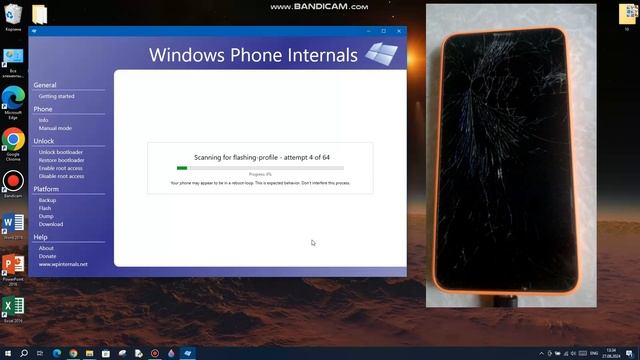Select Manual mode under Phone
The height and width of the screenshot is (360, 640).
coord(55,128)
